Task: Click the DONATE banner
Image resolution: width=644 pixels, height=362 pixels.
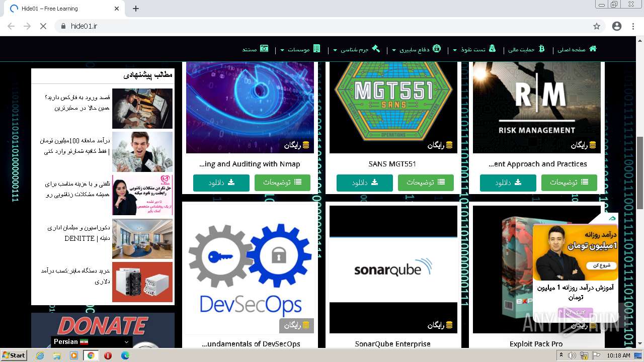Action: [103, 330]
